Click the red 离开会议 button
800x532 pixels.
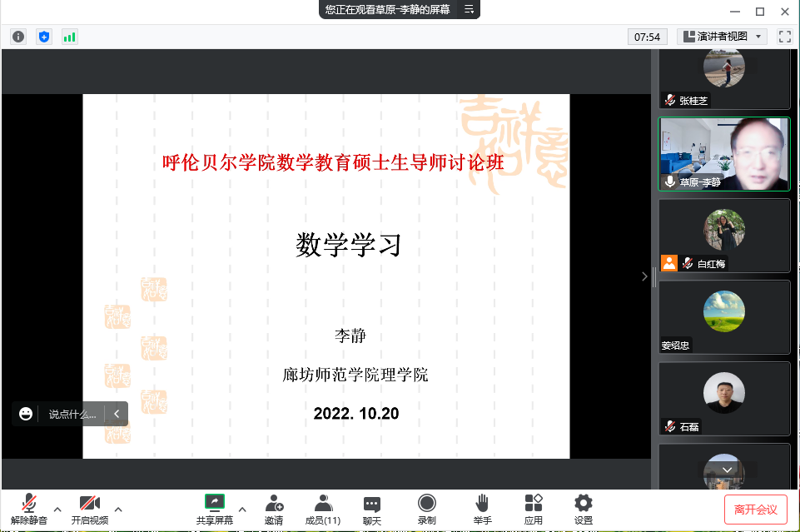tap(755, 509)
